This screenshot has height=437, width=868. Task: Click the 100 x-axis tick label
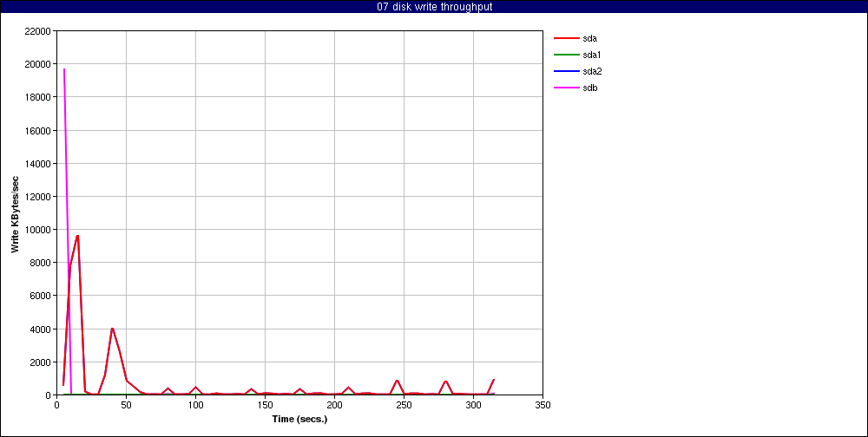pyautogui.click(x=195, y=406)
